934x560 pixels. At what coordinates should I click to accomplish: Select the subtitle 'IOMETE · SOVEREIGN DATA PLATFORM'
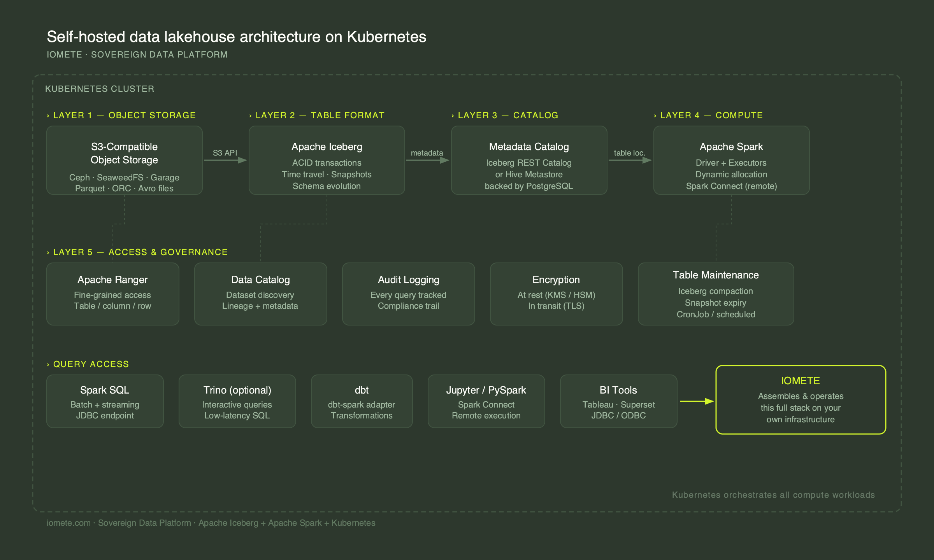tap(137, 55)
